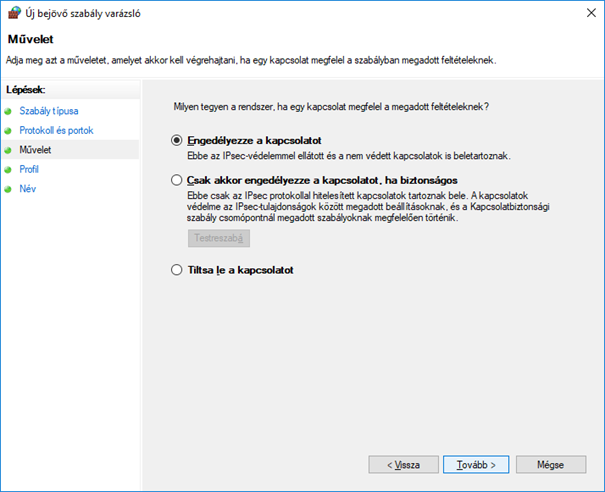Click the green bullet beside Név step
Viewport: 605px width, 492px height.
[10, 189]
